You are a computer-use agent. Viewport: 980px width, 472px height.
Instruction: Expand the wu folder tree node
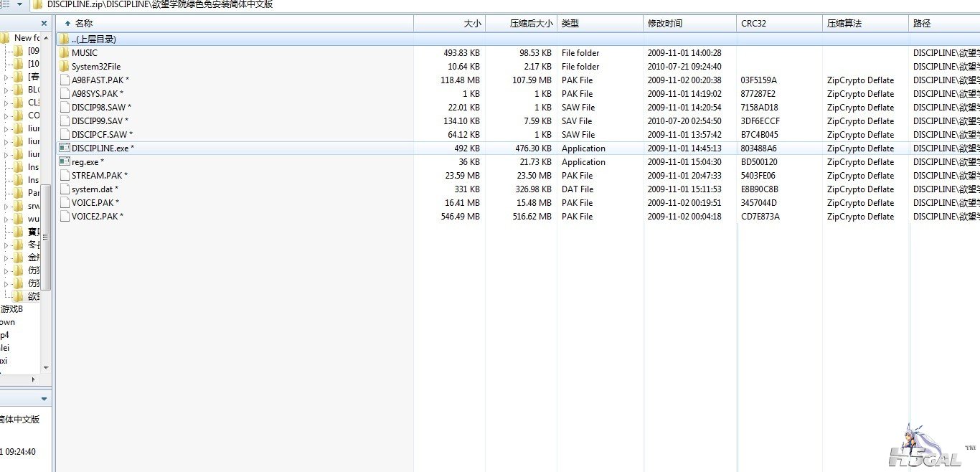point(6,219)
